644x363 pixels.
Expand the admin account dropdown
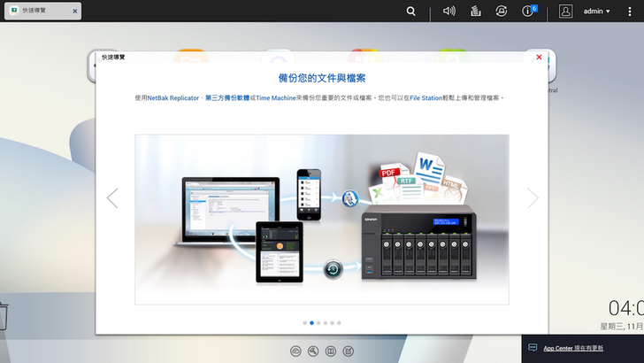597,12
